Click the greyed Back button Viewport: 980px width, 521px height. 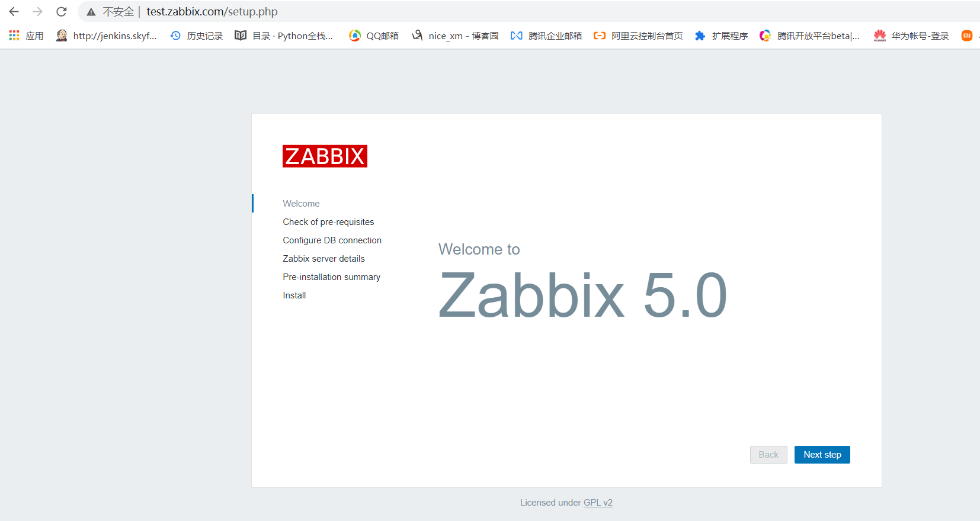click(x=768, y=455)
